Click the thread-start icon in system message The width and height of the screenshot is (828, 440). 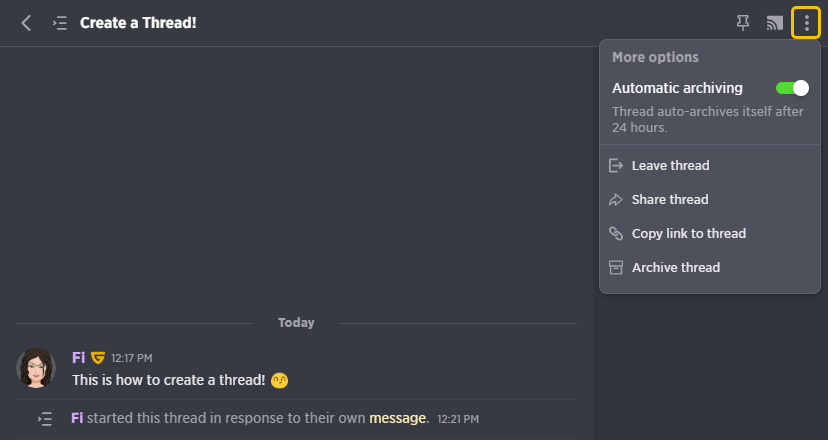[45, 419]
